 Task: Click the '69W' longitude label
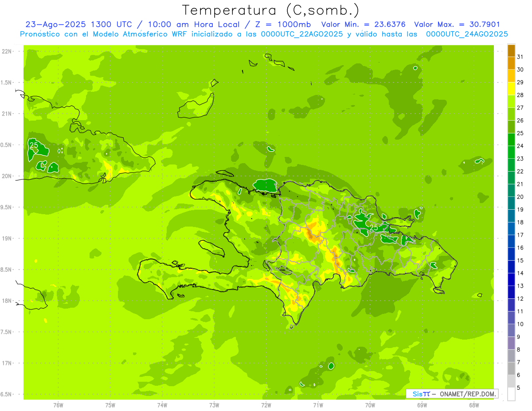(x=422, y=405)
